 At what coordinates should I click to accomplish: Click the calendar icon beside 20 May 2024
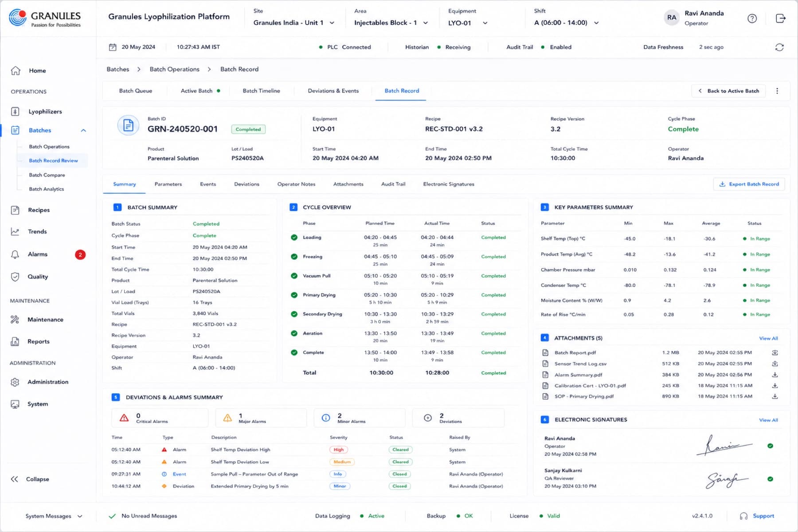coord(113,47)
